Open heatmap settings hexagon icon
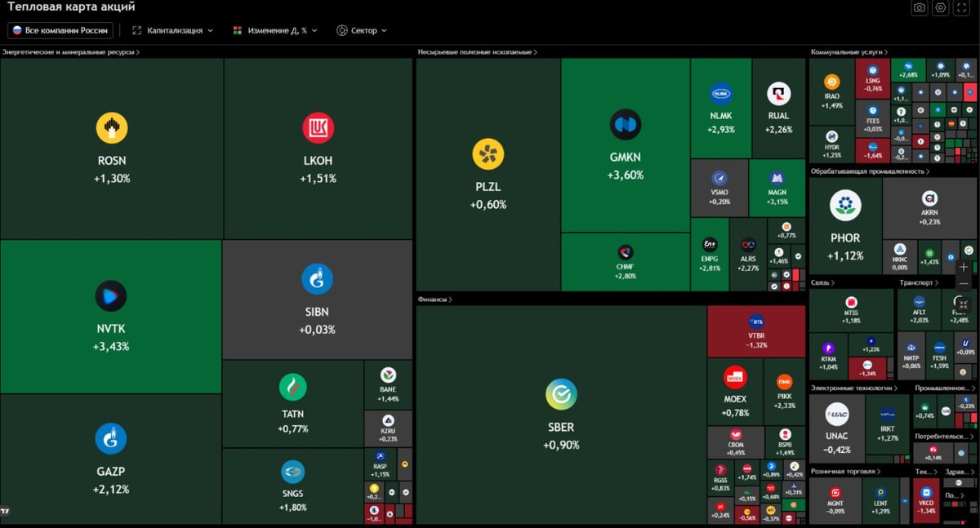The height and width of the screenshot is (528, 980). pyautogui.click(x=941, y=7)
